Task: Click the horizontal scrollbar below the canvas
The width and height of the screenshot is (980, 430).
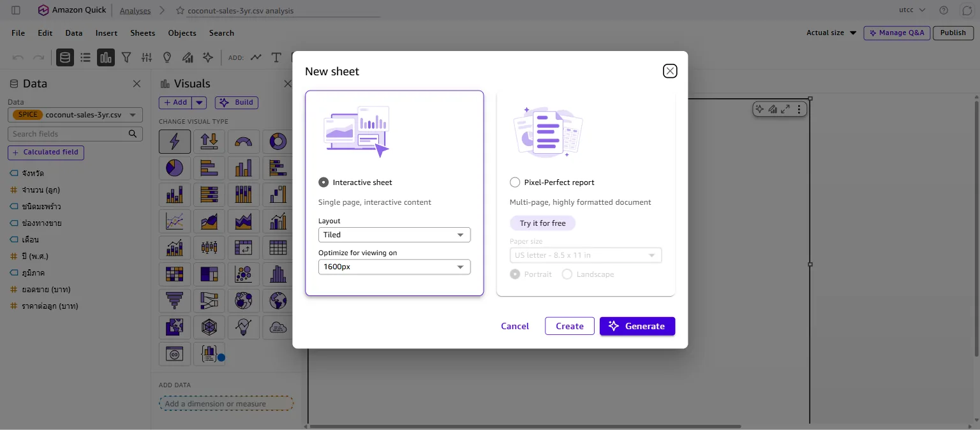Action: pos(524,426)
